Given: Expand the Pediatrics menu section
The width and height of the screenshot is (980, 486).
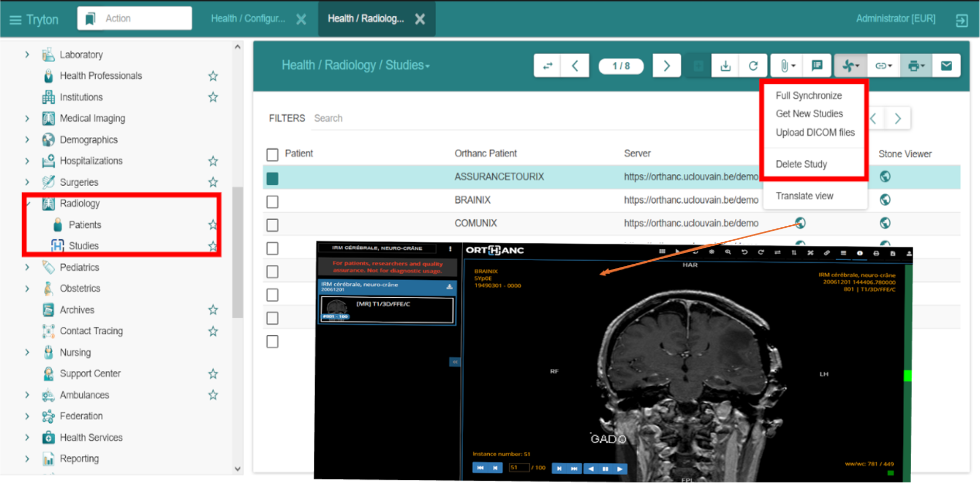Looking at the screenshot, I should pos(27,267).
